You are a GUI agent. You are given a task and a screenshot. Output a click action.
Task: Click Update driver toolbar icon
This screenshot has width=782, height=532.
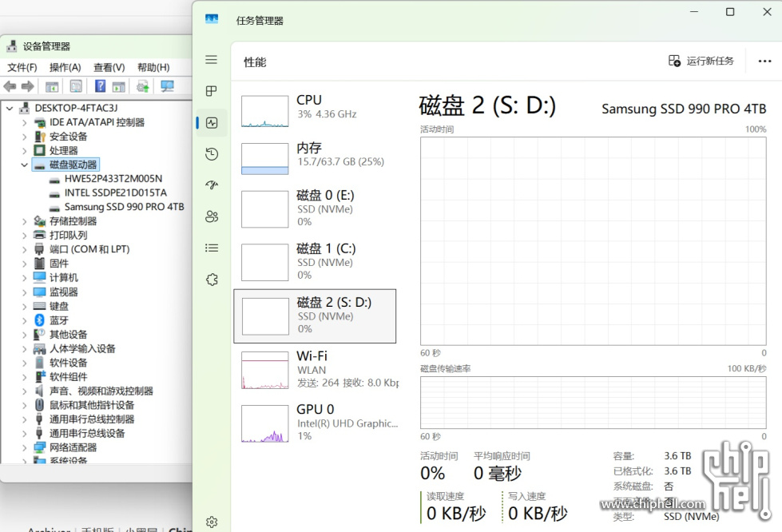[x=143, y=86]
